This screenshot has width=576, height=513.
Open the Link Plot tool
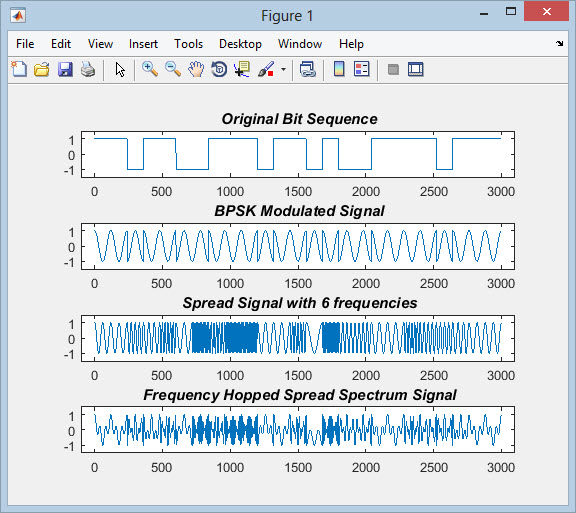click(307, 69)
